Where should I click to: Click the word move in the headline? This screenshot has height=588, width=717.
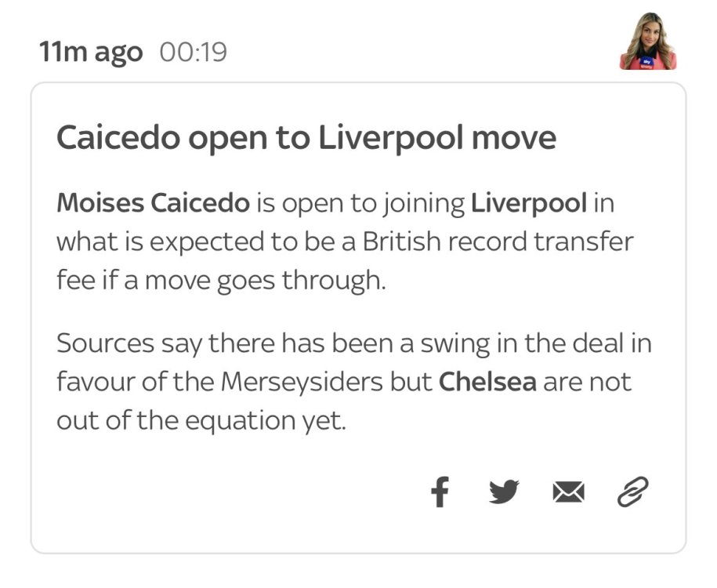pos(514,138)
